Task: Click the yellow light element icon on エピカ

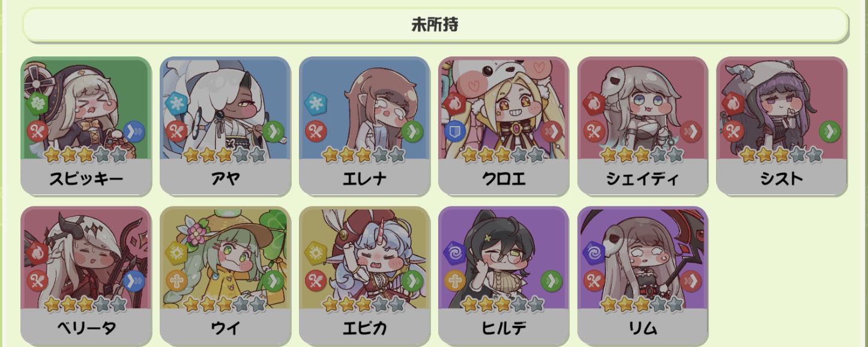Action: [x=315, y=253]
